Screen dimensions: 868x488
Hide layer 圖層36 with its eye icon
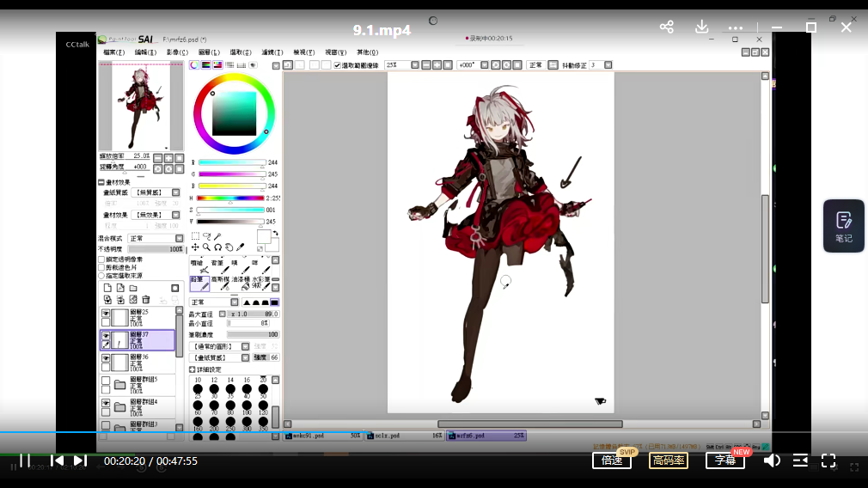click(x=106, y=358)
